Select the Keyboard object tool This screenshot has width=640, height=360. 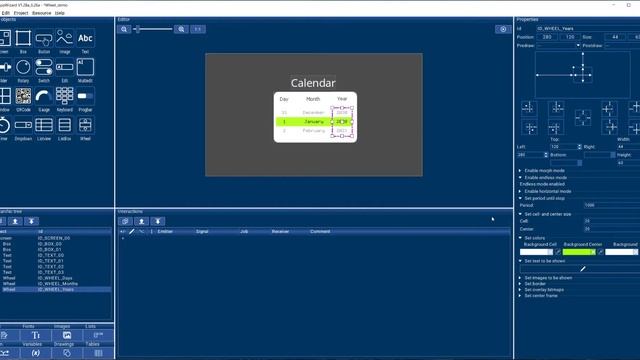64,96
